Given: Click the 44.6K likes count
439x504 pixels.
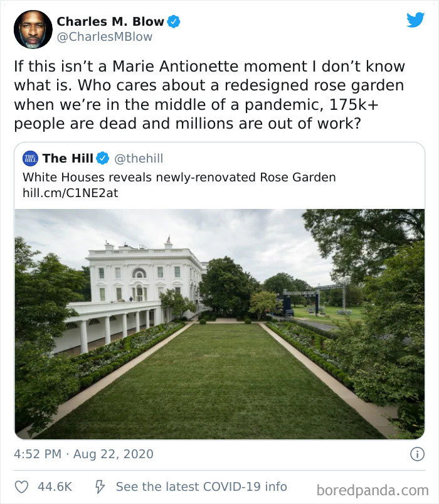Looking at the screenshot, I should pyautogui.click(x=55, y=486).
